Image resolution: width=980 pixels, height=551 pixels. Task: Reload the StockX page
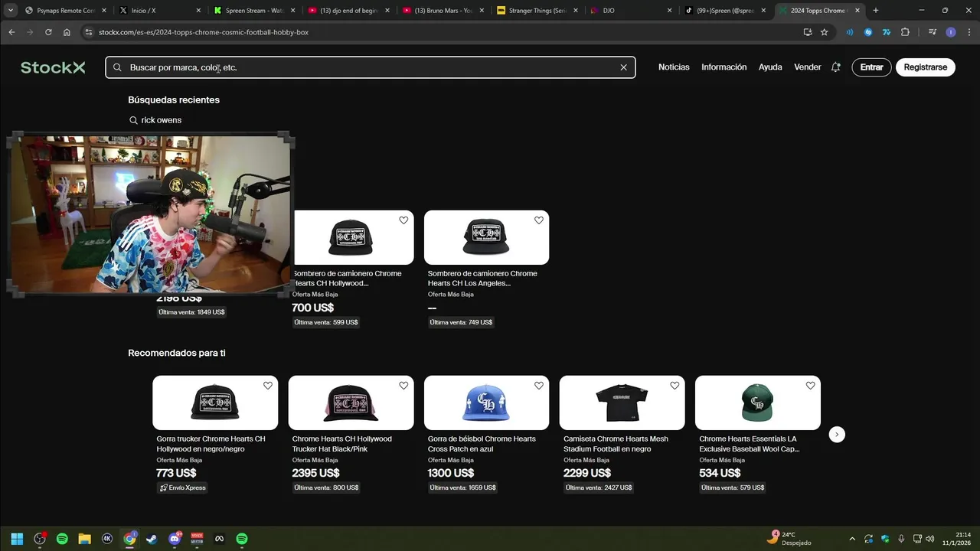point(48,32)
